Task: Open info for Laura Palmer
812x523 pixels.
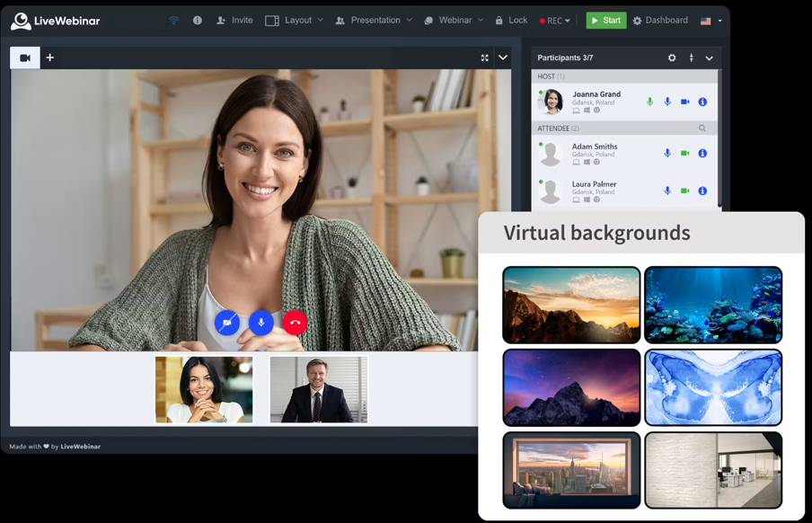Action: pyautogui.click(x=702, y=191)
